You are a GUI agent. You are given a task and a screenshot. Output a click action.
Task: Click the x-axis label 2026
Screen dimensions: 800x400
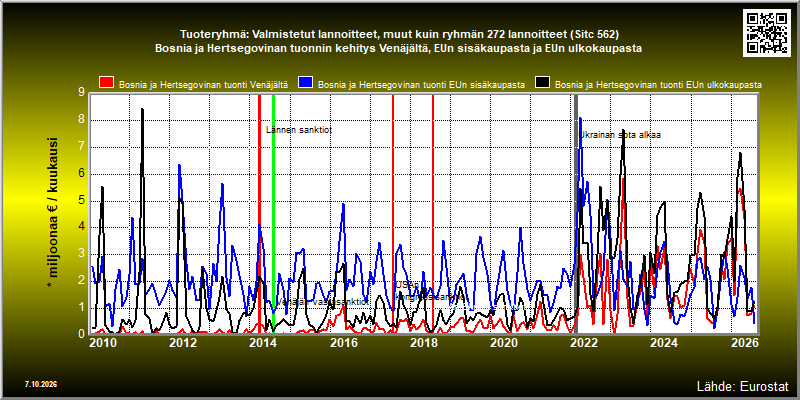[743, 343]
